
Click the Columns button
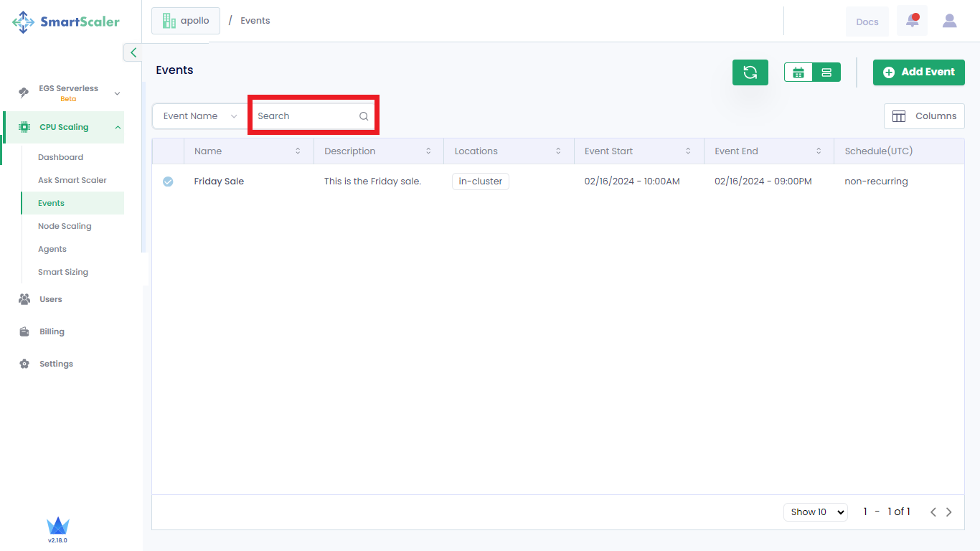[x=924, y=116]
